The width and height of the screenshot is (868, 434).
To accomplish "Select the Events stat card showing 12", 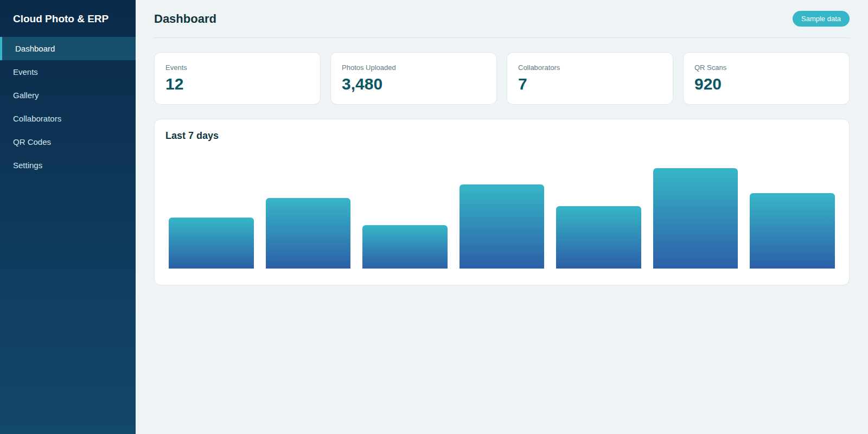I will click(237, 79).
